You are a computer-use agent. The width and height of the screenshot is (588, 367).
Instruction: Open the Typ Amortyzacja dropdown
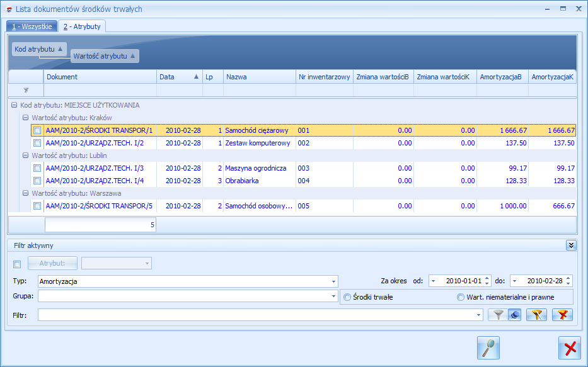(x=333, y=281)
